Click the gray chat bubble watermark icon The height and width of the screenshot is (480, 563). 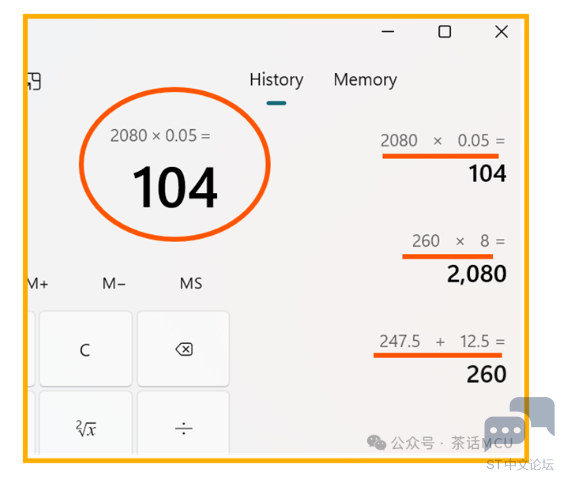(519, 422)
